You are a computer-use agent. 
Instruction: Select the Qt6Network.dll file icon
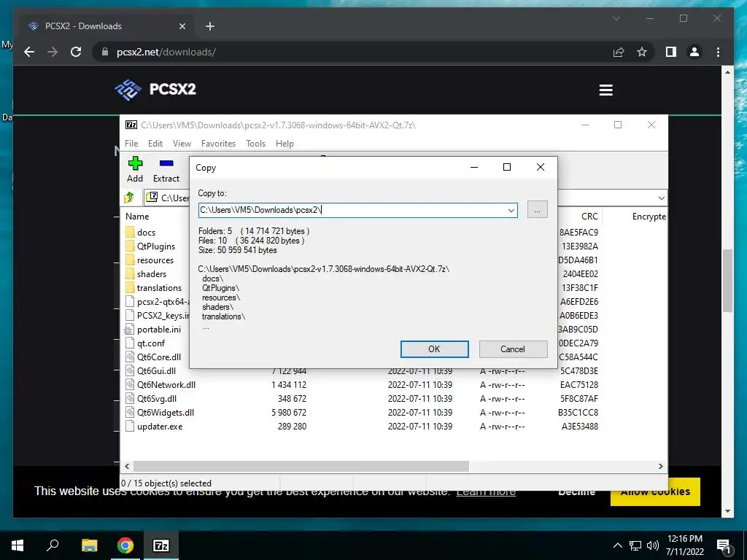pos(130,384)
